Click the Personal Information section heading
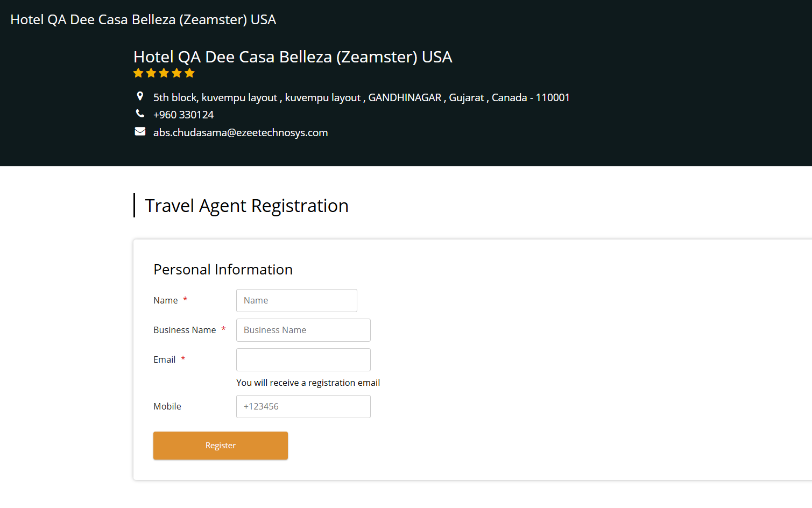 tap(223, 270)
